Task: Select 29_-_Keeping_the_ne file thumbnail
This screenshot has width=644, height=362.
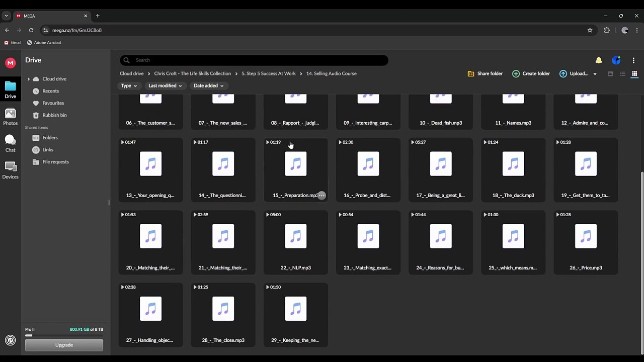Action: pyautogui.click(x=295, y=309)
